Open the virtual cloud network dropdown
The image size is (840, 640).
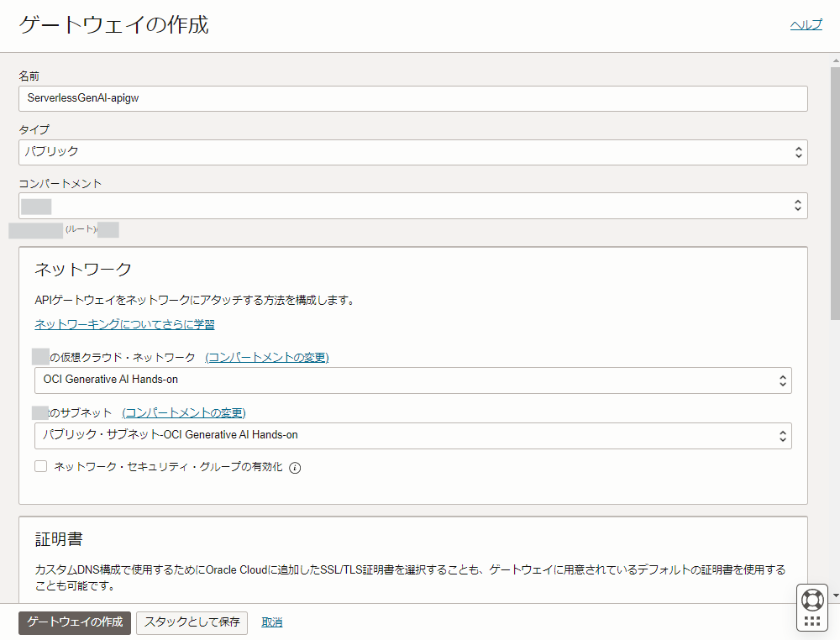click(413, 380)
